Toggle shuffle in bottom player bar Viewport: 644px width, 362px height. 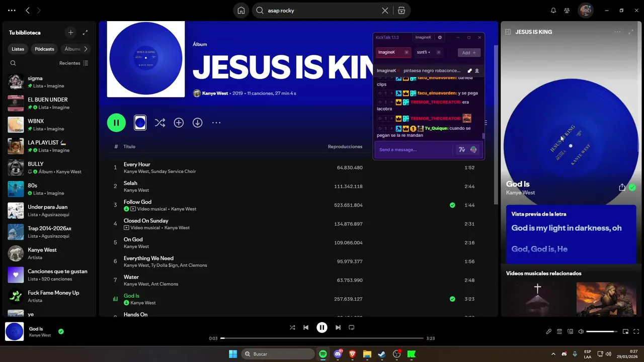click(x=292, y=327)
